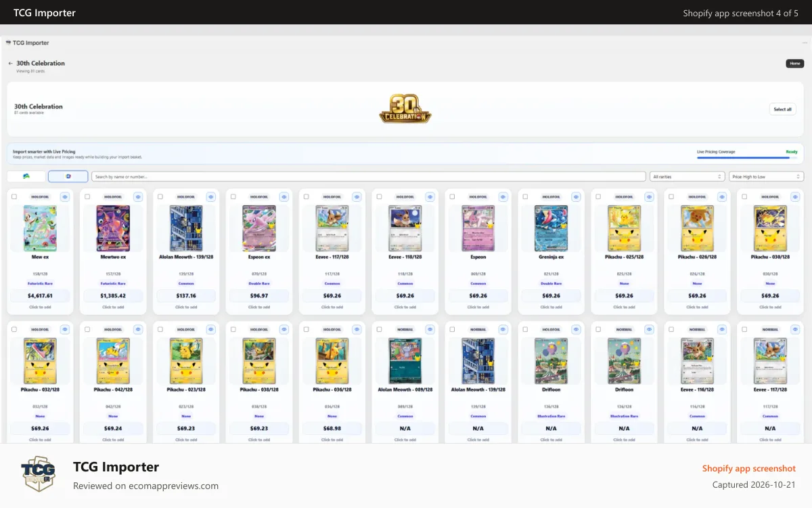Click the Ready status label

click(792, 152)
